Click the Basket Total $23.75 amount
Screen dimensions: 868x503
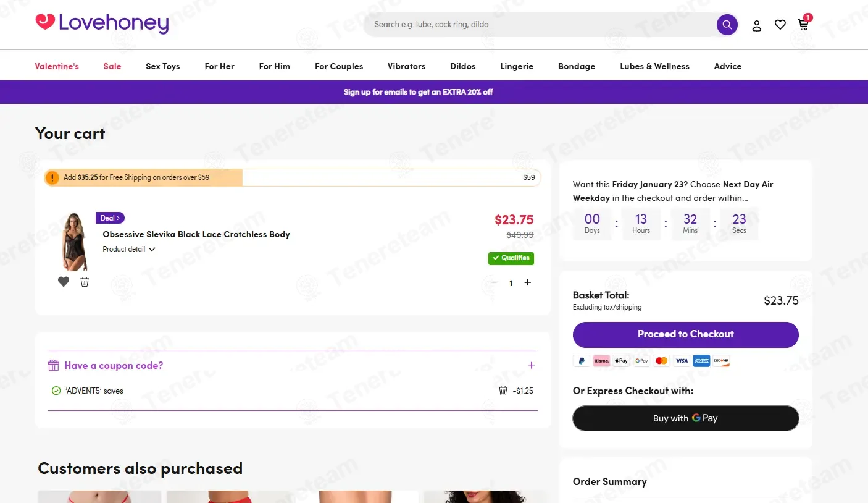point(781,301)
